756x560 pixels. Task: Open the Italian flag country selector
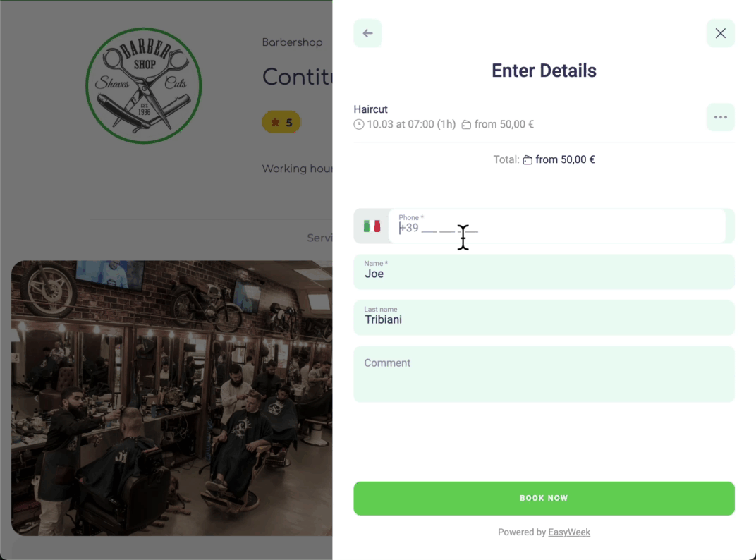pos(372,226)
